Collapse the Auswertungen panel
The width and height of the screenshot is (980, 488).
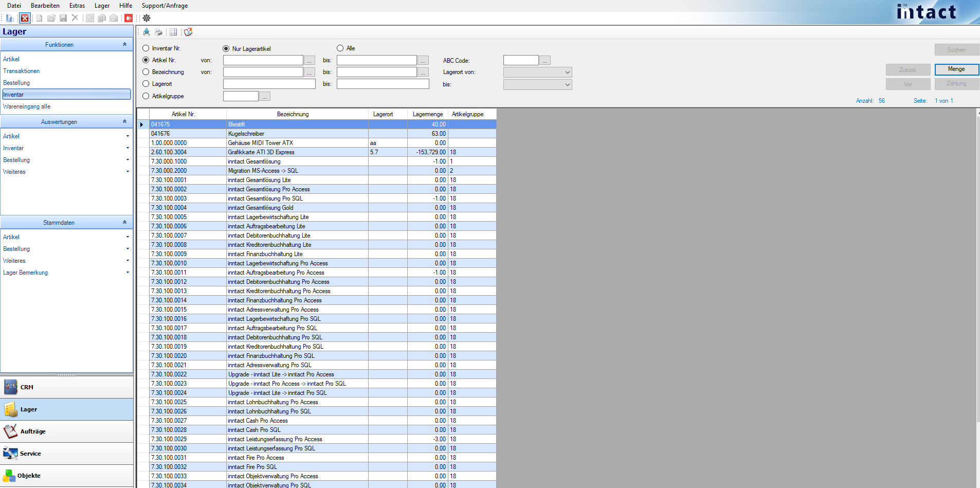click(124, 122)
